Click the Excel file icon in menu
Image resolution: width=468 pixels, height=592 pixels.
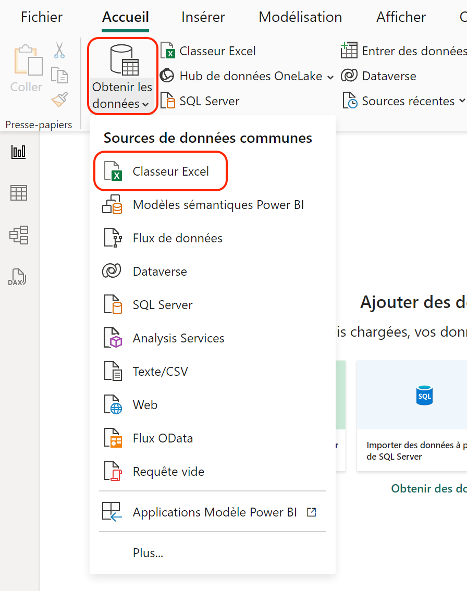[113, 171]
